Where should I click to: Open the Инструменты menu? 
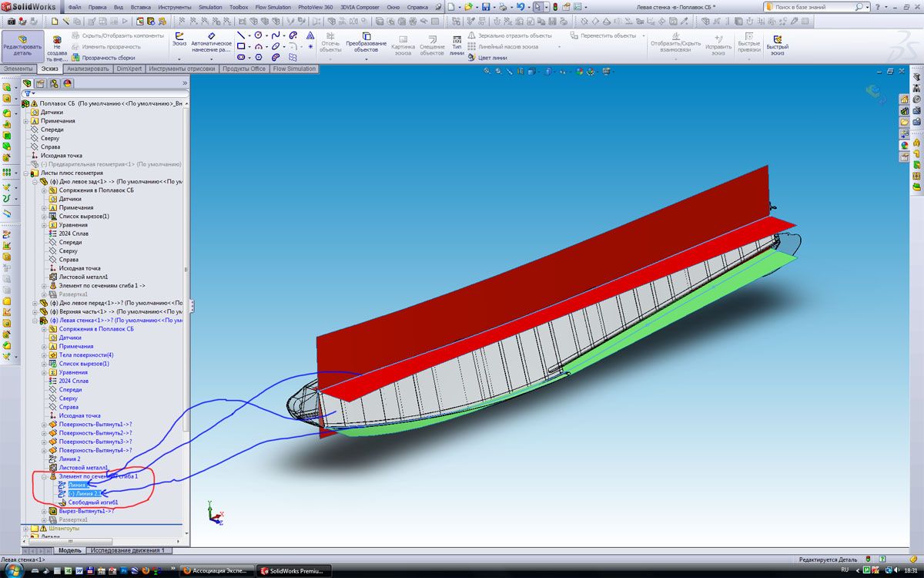point(174,7)
